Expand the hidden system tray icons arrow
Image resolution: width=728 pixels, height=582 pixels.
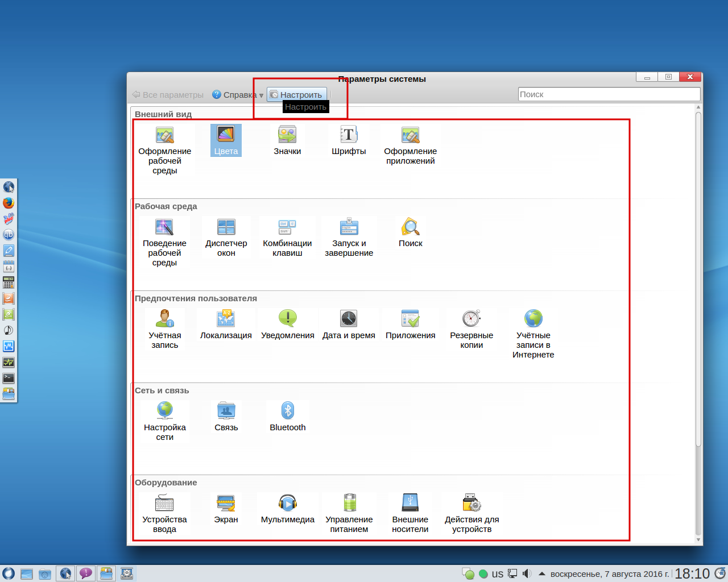pos(542,573)
